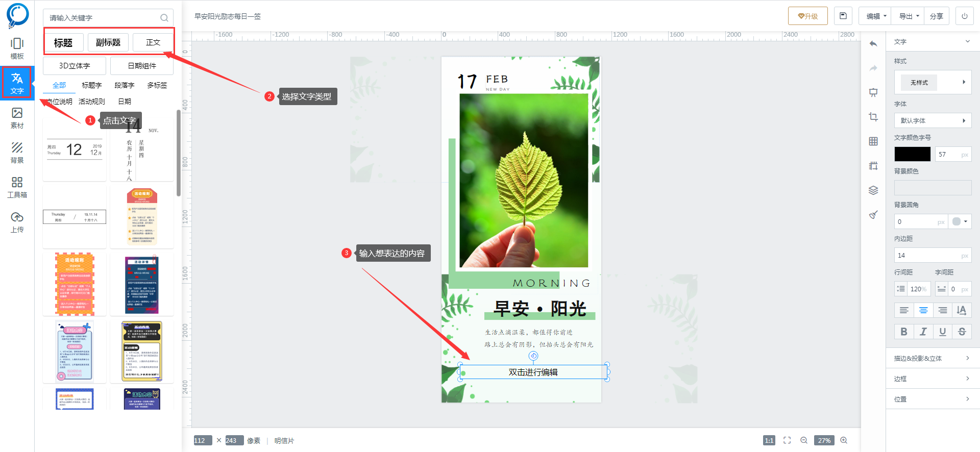The image size is (980, 452).
Task: Open the layers panel icon
Action: (x=873, y=190)
